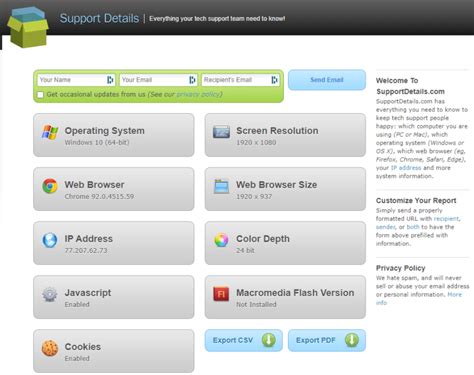Open the privacy policy link in the form
This screenshot has height=375, width=474.
tap(198, 94)
